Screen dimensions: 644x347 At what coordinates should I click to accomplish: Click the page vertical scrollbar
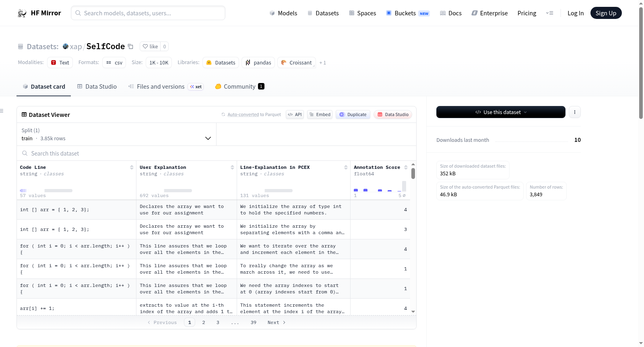pos(641,62)
